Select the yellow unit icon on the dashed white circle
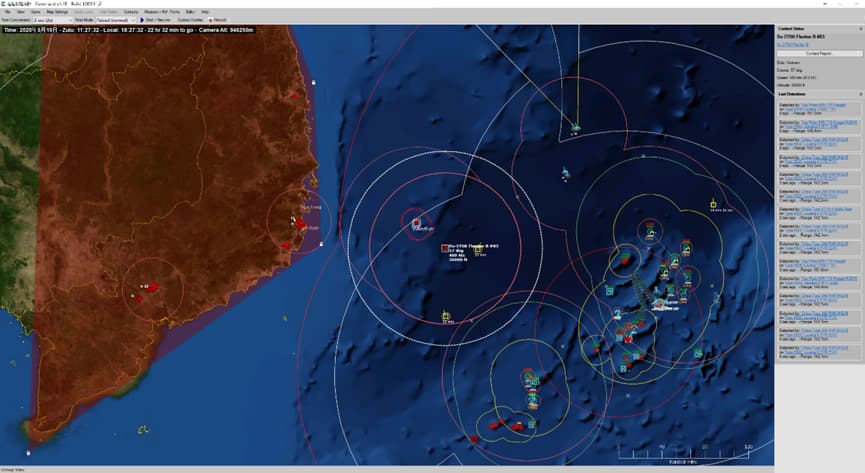865x473 pixels. click(x=446, y=316)
